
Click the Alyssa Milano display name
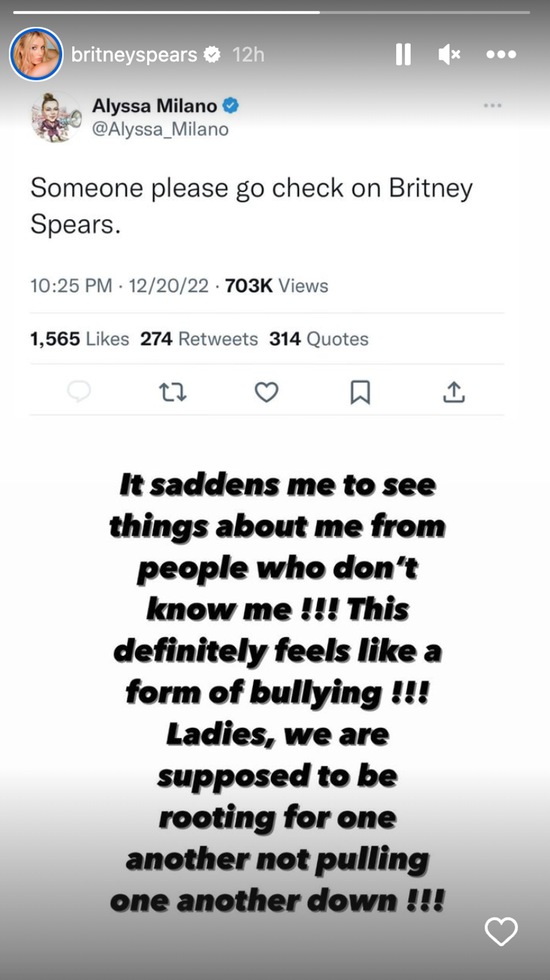tap(154, 106)
